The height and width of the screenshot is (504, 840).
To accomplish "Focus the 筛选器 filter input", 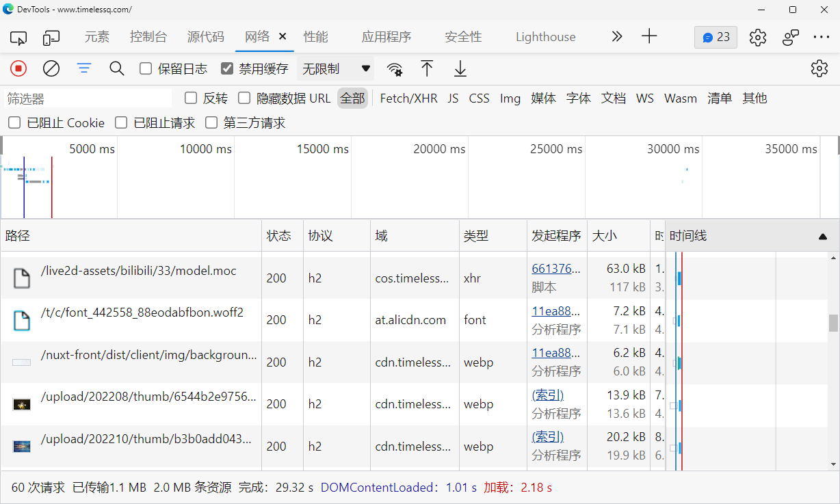I will coord(88,98).
